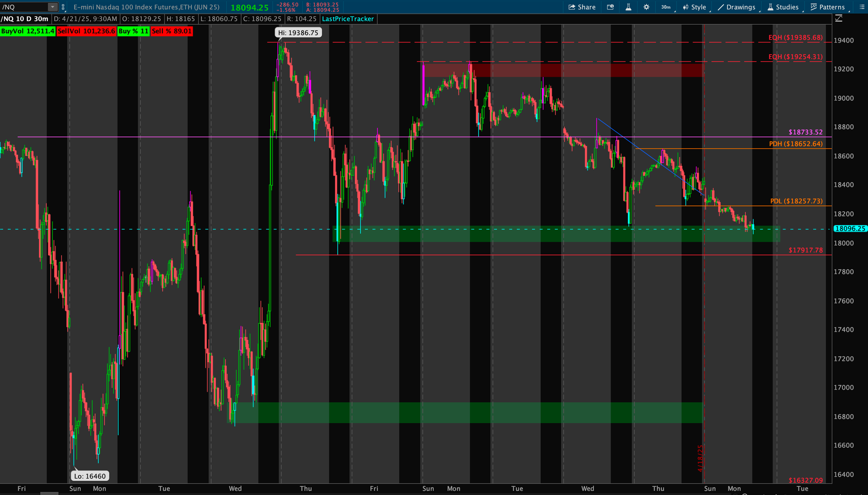Screen dimensions: 868x495
Task: Click the cyan 18096.25 price bubble
Action: coord(850,229)
